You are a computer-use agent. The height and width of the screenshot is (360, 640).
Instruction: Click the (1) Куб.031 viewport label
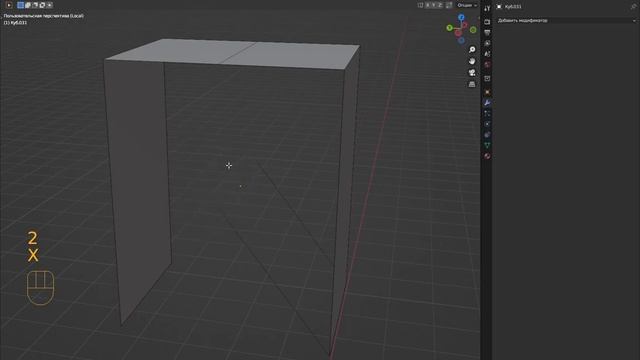(16, 22)
